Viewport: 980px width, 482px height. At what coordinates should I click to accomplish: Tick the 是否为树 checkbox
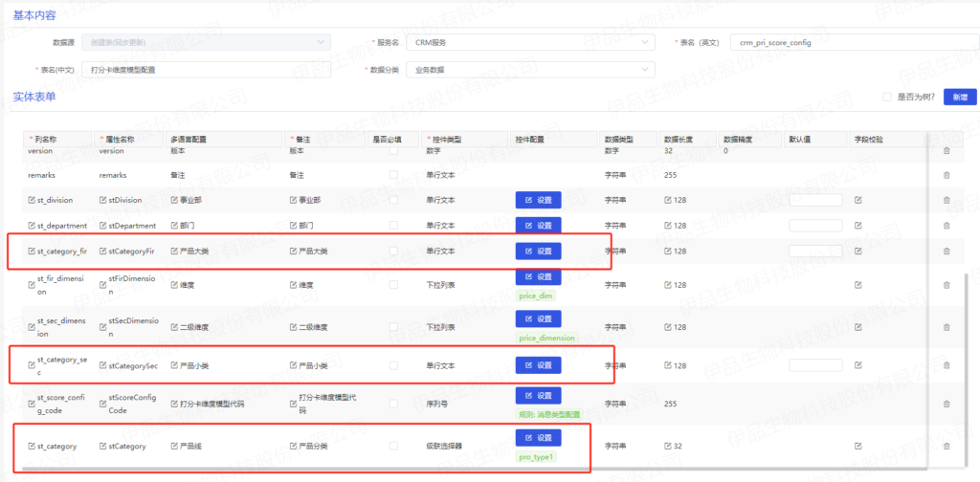tap(887, 97)
